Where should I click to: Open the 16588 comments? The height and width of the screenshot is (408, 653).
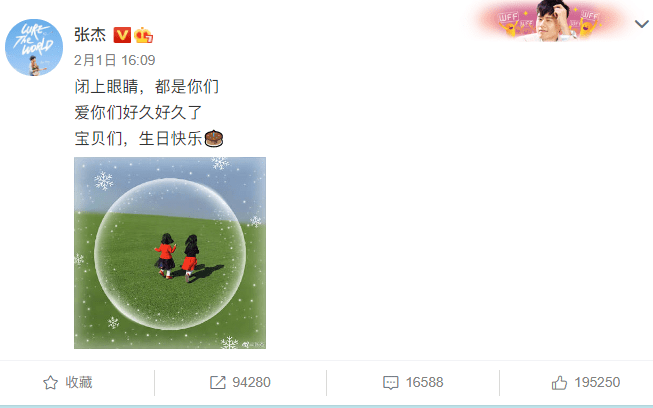pyautogui.click(x=424, y=382)
